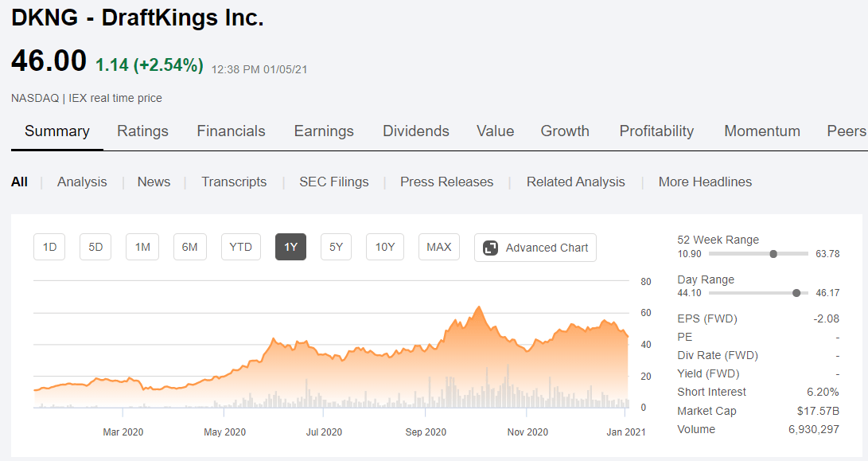Show year-to-date YTD chart
The height and width of the screenshot is (461, 868).
click(241, 247)
